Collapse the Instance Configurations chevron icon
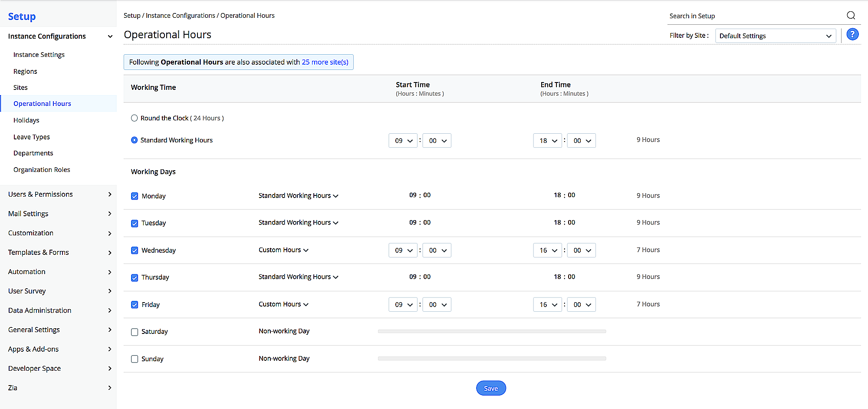 point(110,36)
